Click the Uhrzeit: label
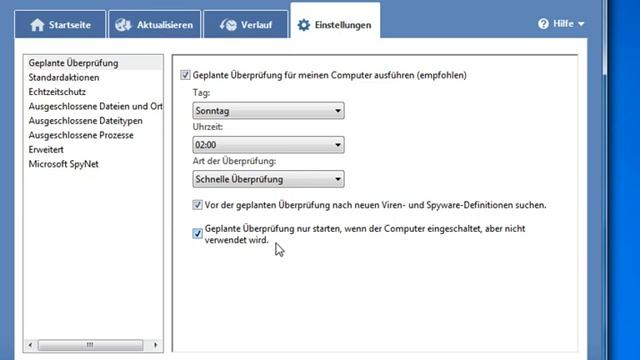 point(208,127)
